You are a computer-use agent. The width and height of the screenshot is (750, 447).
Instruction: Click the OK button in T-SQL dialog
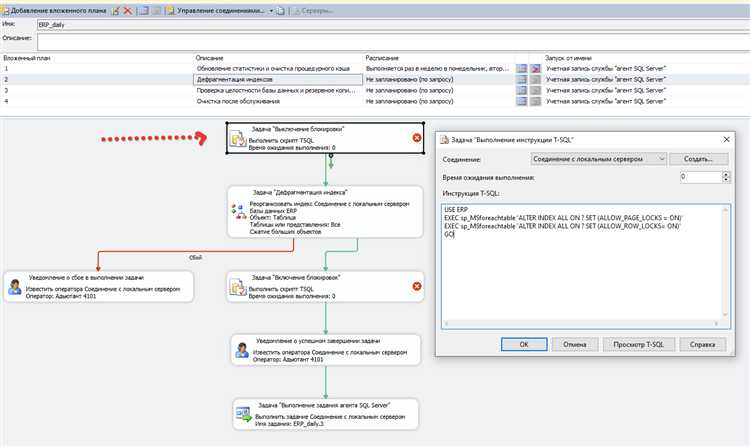[523, 343]
